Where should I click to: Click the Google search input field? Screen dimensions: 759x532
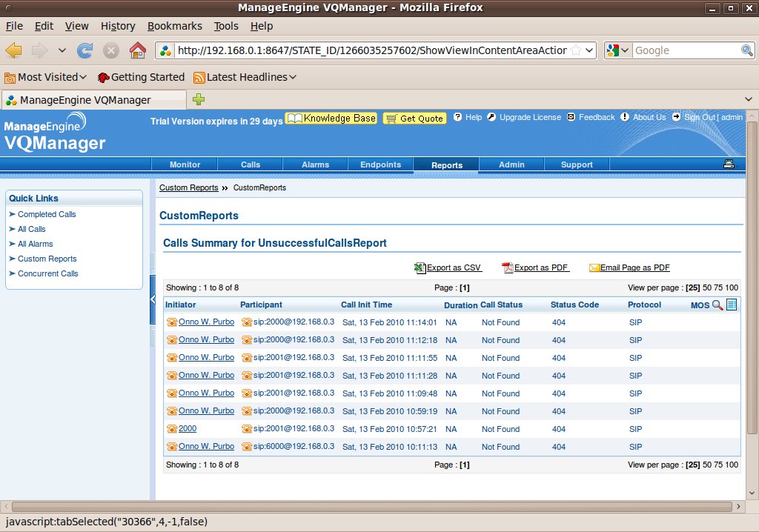[x=686, y=50]
